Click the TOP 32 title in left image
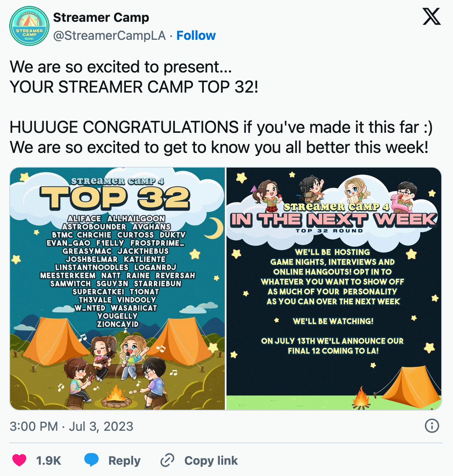 click(x=115, y=198)
